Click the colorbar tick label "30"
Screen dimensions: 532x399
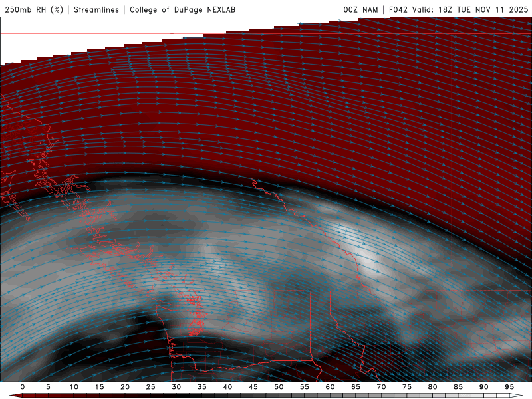click(x=176, y=387)
